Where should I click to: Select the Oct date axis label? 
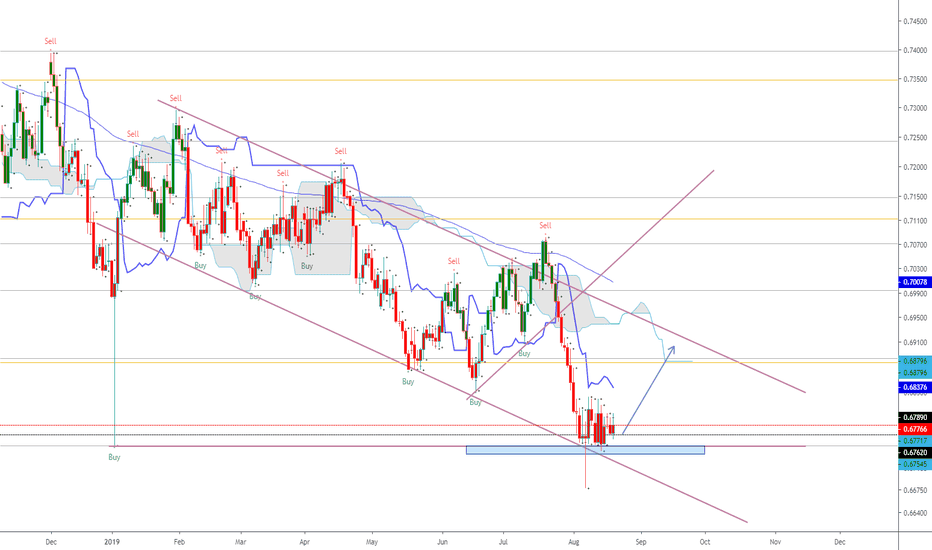pos(705,542)
